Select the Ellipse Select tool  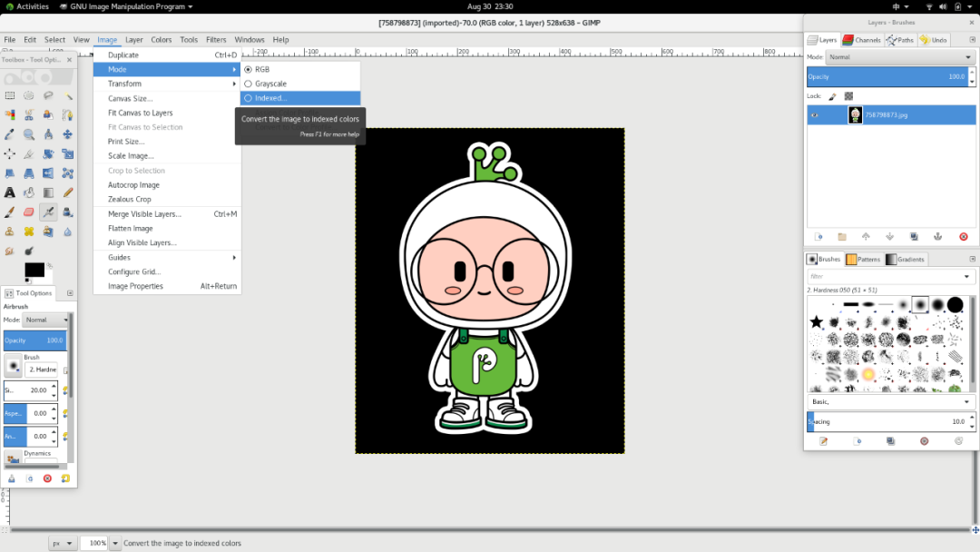(x=29, y=95)
